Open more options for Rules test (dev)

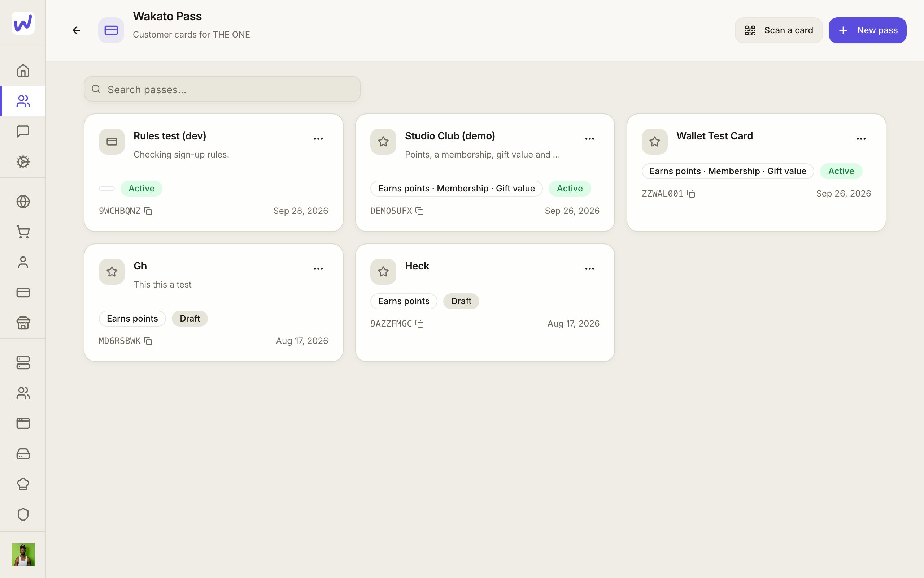(x=318, y=139)
